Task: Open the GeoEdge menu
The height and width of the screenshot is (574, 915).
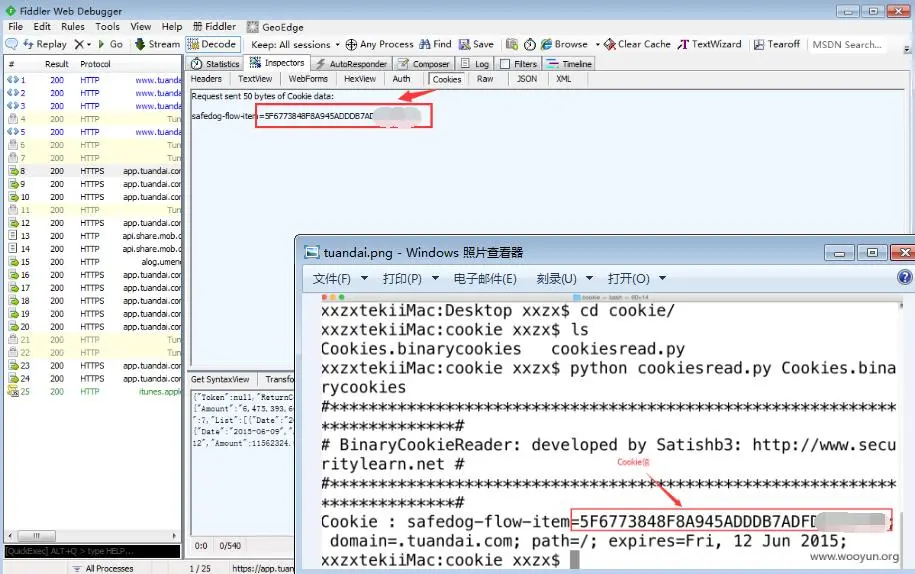Action: 275,27
